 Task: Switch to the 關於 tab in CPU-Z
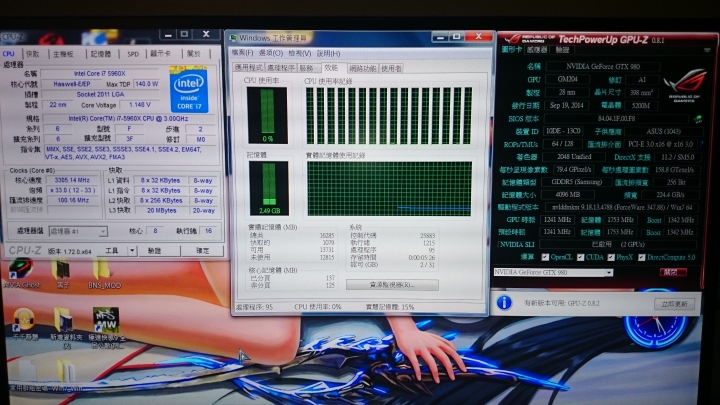click(x=194, y=54)
